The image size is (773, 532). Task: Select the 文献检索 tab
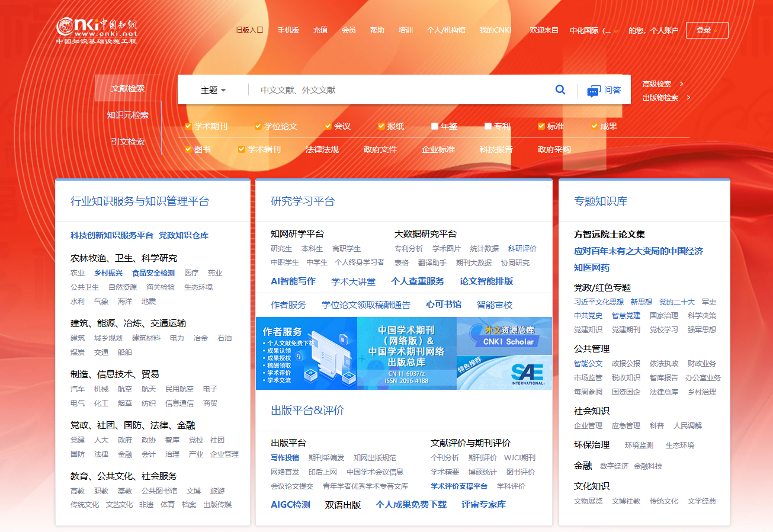point(128,88)
